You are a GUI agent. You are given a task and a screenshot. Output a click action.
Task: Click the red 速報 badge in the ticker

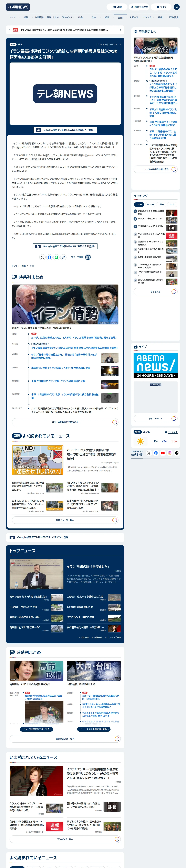(15, 30)
